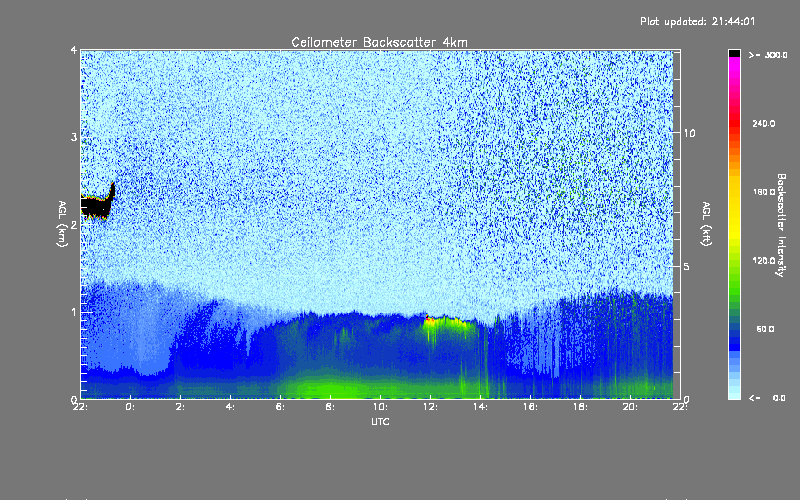Click the '20:' UTC hour tick label
This screenshot has width=800, height=500.
(630, 407)
